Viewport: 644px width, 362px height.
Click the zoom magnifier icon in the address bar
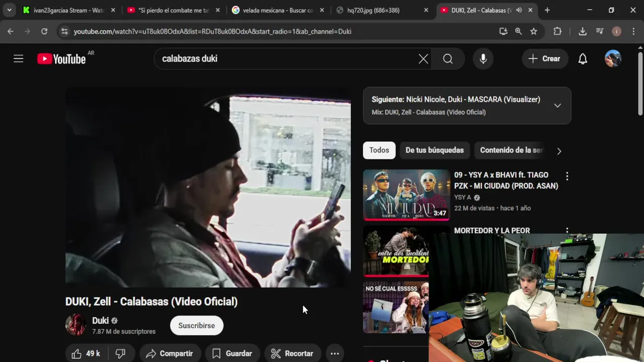[518, 31]
